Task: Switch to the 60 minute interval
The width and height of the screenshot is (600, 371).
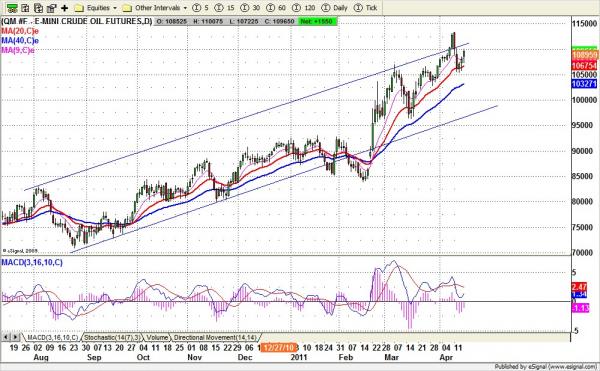Action: click(276, 8)
